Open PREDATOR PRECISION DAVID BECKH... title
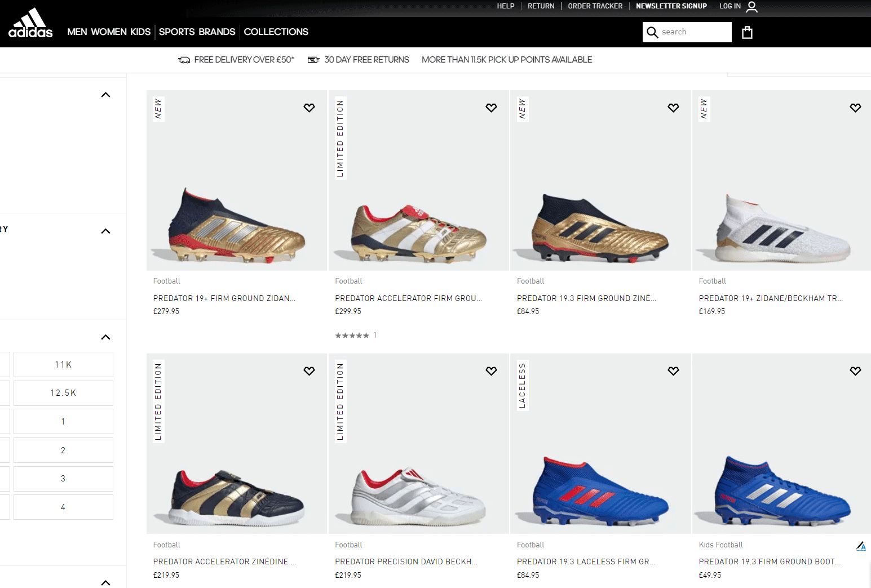The width and height of the screenshot is (871, 588). [x=406, y=562]
